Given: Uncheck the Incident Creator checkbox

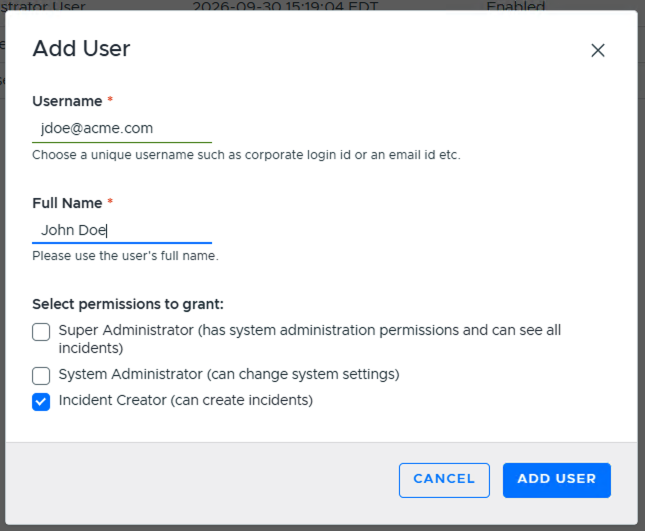Looking at the screenshot, I should pyautogui.click(x=41, y=402).
